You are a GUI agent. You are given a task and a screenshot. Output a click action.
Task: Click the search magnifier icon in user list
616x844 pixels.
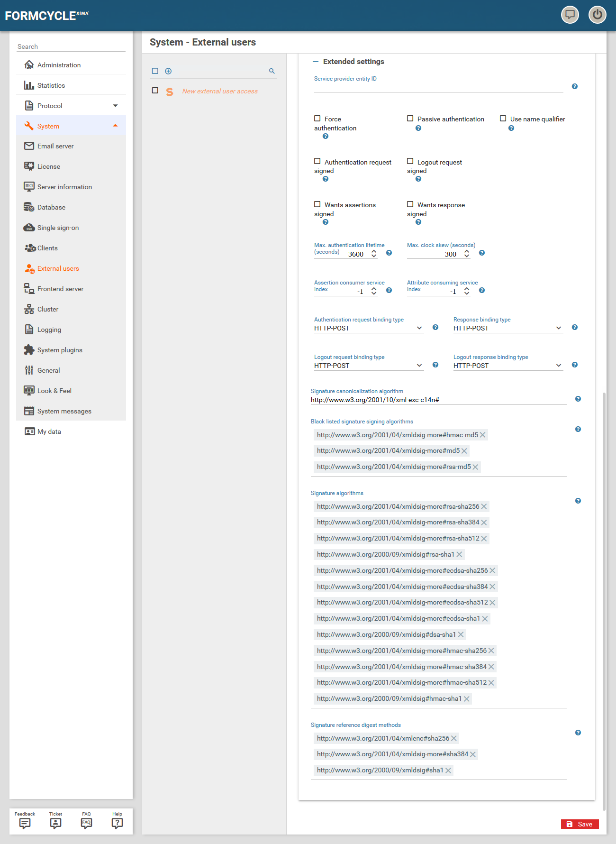coord(272,71)
